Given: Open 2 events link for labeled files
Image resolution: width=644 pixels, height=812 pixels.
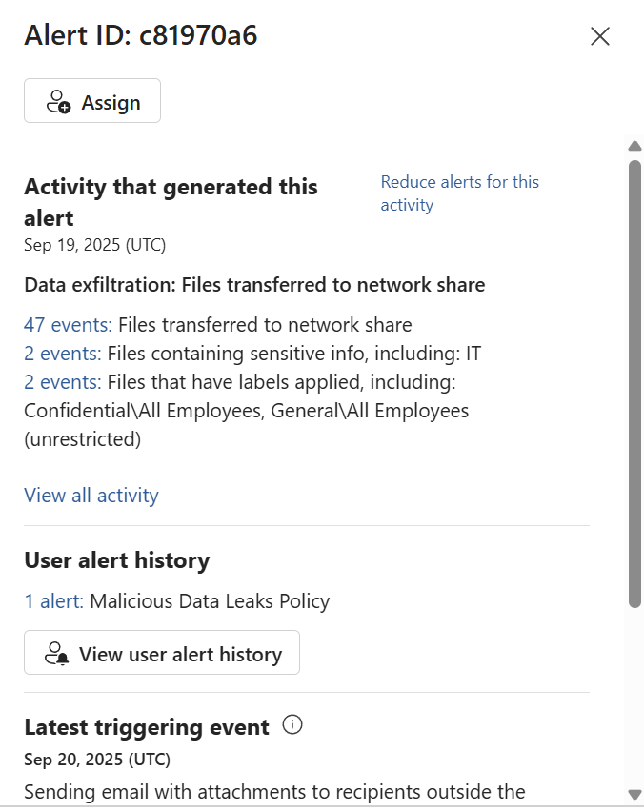Looking at the screenshot, I should pyautogui.click(x=62, y=382).
